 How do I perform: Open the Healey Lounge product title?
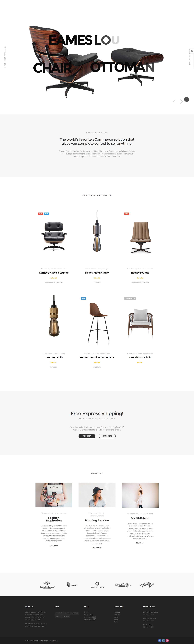point(140,273)
